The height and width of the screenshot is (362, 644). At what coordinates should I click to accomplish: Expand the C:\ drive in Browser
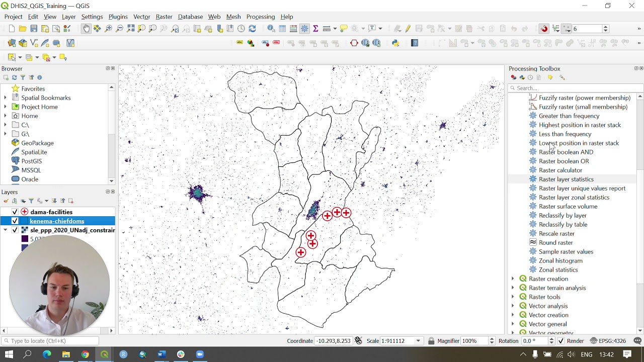[6, 125]
